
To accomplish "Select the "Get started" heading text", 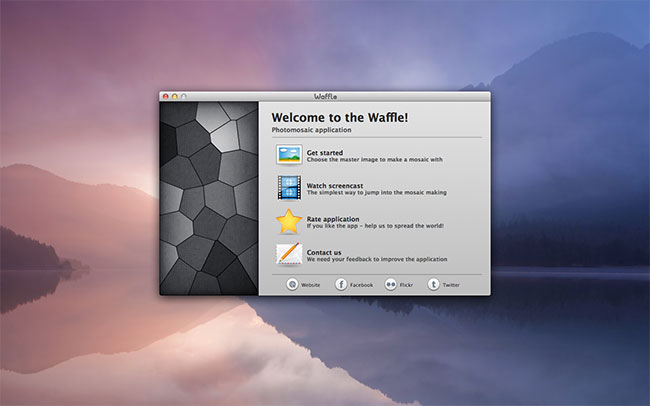I will point(324,153).
